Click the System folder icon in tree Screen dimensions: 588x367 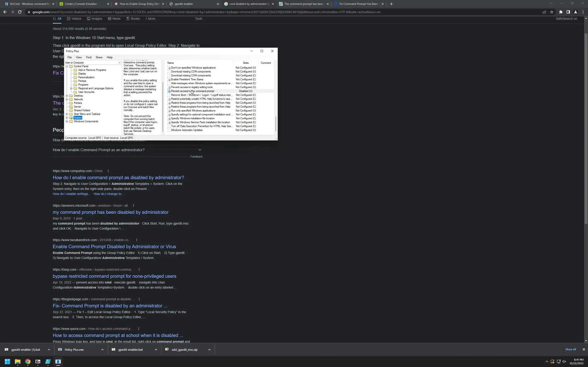pyautogui.click(x=71, y=118)
